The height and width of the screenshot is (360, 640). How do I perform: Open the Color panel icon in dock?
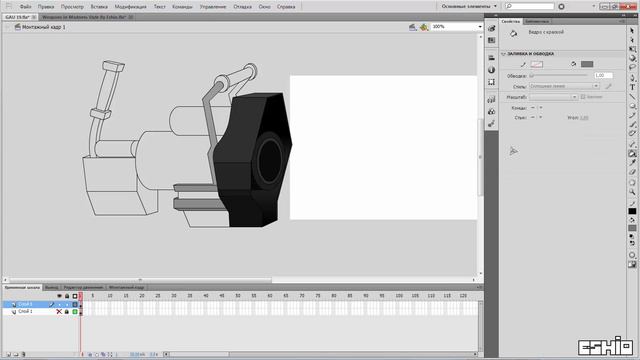[491, 29]
